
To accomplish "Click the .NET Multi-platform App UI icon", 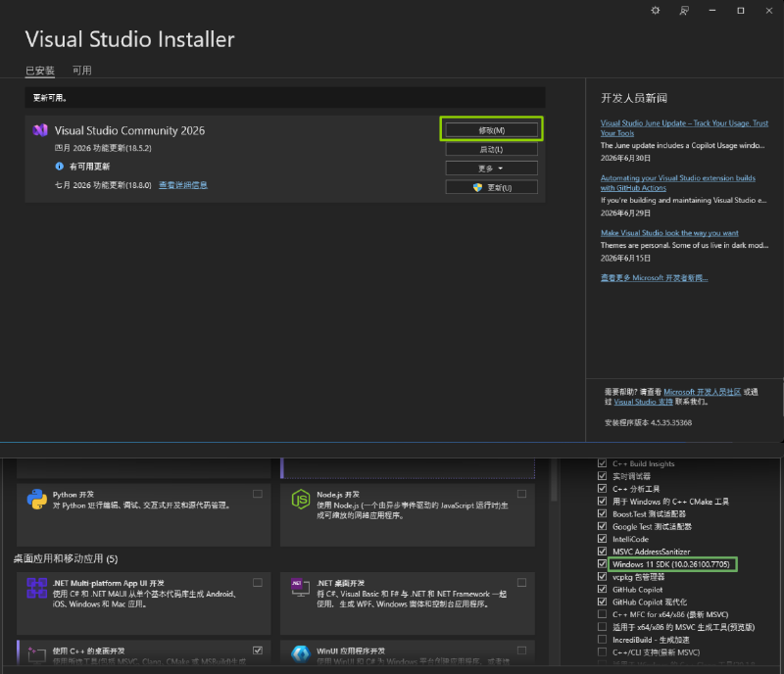I will tap(37, 588).
